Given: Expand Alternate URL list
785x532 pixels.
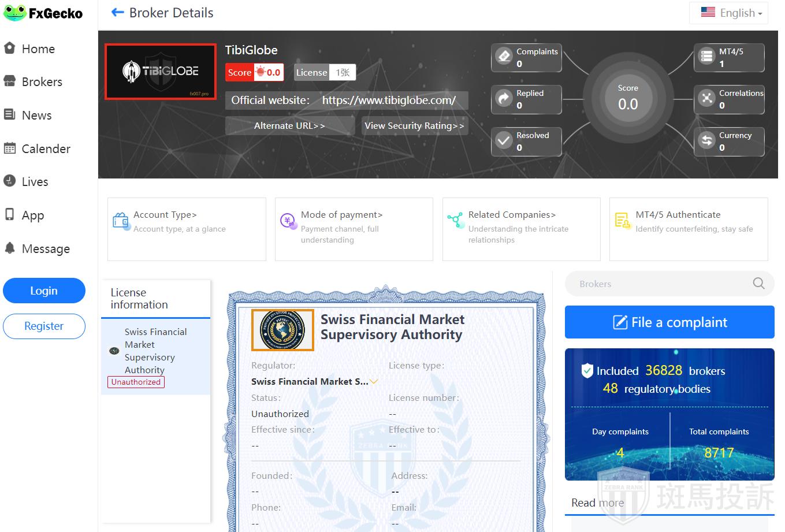Looking at the screenshot, I should click(x=289, y=126).
